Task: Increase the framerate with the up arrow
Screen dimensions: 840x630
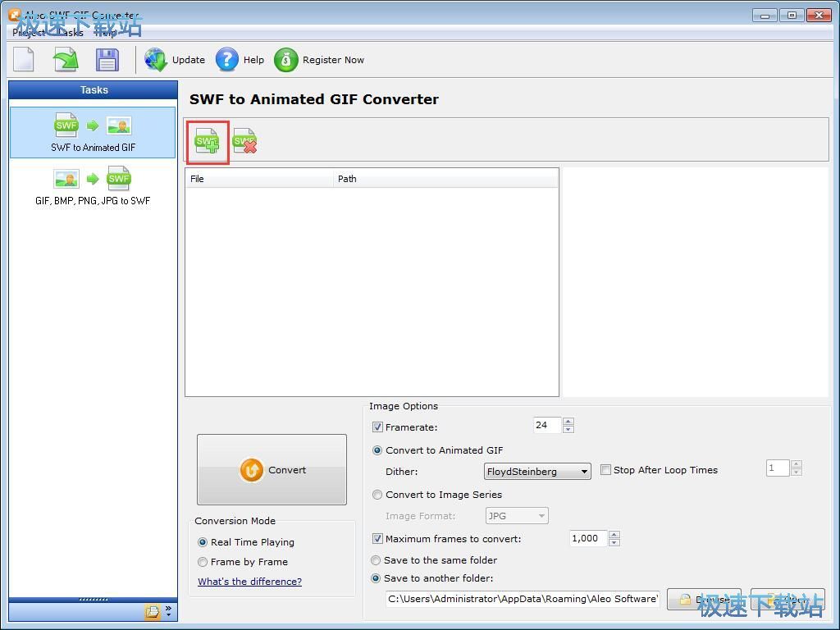Action: point(568,422)
